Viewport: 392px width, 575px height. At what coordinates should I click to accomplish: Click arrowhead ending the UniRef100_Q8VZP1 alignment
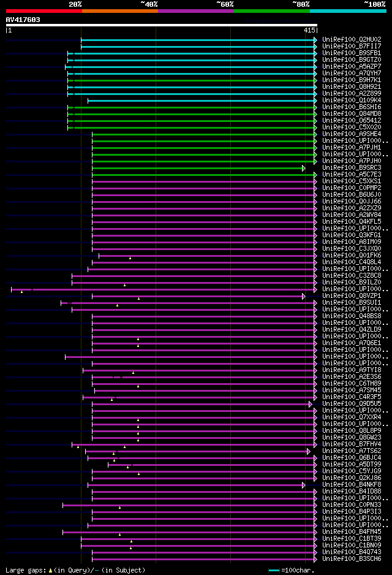pyautogui.click(x=304, y=296)
